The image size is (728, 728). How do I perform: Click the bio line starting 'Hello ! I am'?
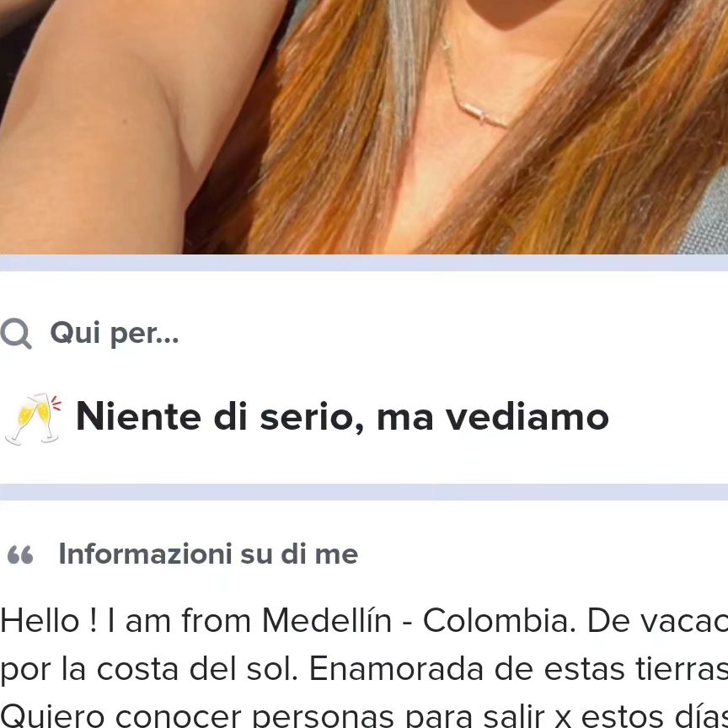click(364, 621)
